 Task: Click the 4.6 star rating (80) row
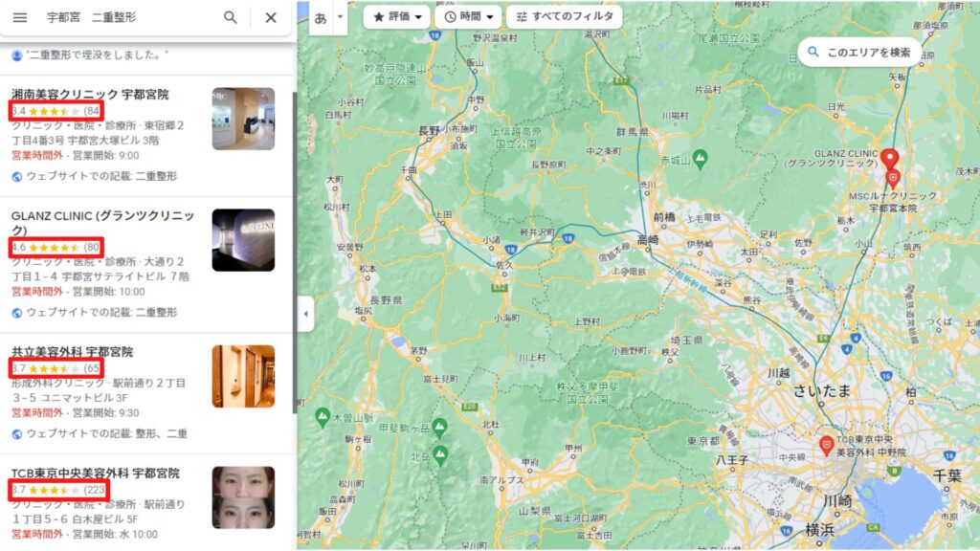click(56, 248)
